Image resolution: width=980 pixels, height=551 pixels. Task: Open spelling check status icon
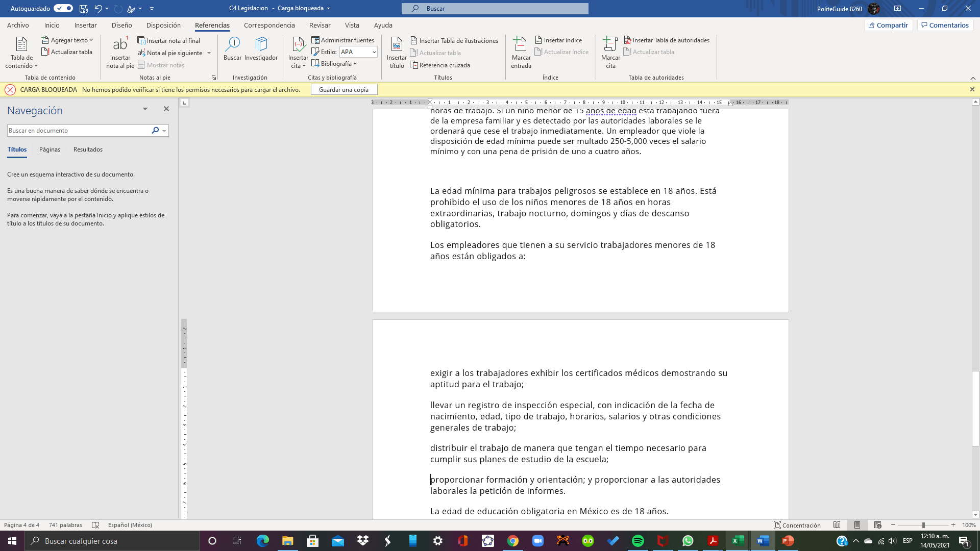click(x=95, y=525)
